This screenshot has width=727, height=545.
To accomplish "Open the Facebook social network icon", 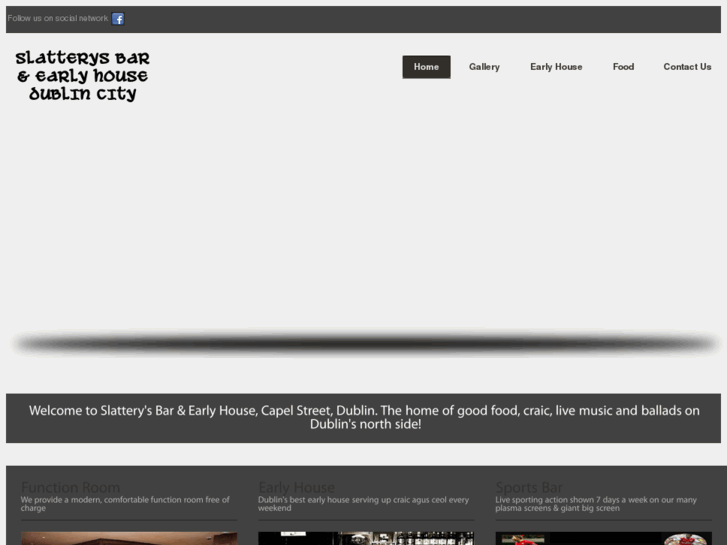I will [x=118, y=19].
